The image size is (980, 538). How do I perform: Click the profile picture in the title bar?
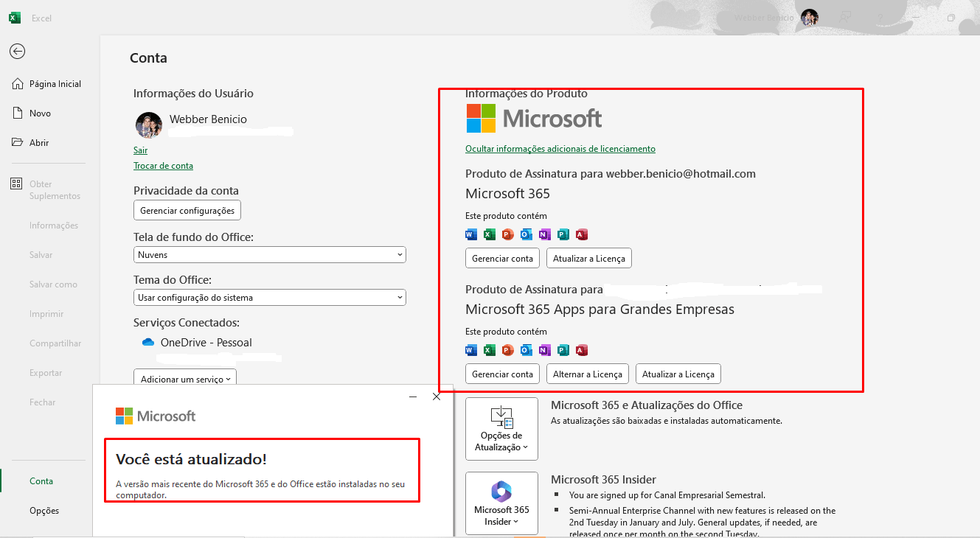[x=810, y=18]
